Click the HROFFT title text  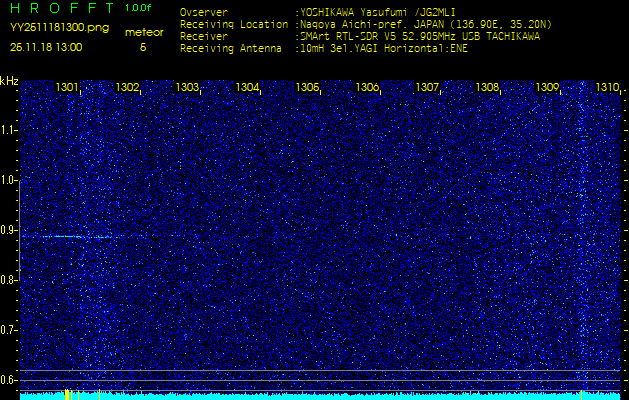coord(59,8)
